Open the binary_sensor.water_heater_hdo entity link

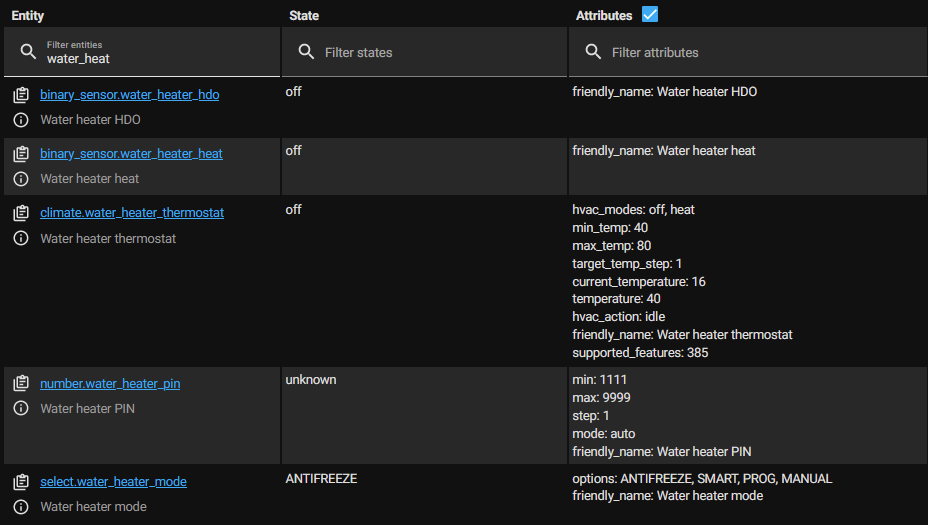coord(129,95)
